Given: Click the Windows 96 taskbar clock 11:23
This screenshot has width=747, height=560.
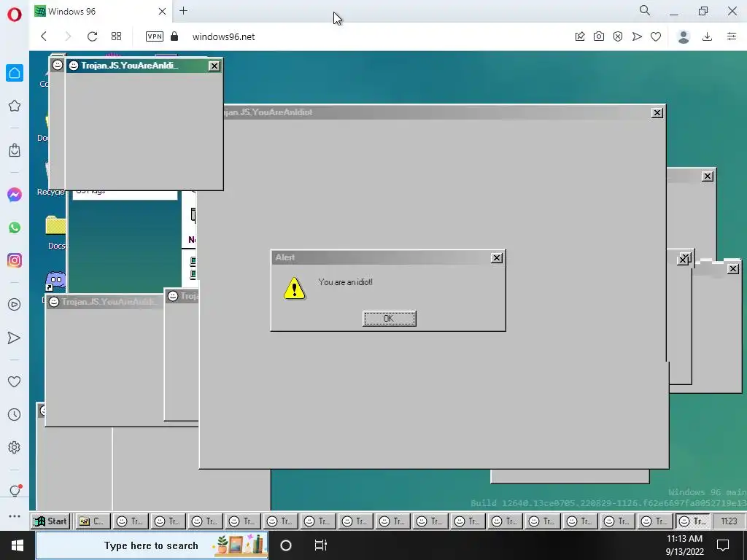Looking at the screenshot, I should [729, 521].
